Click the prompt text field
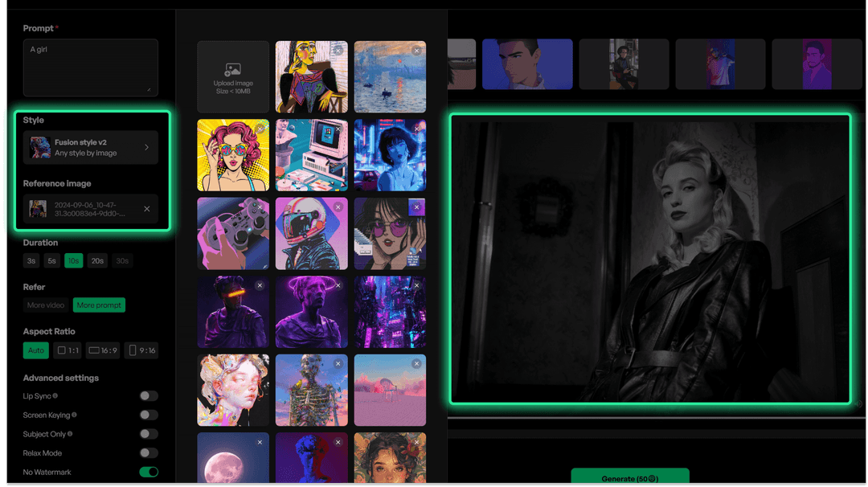 [x=90, y=68]
